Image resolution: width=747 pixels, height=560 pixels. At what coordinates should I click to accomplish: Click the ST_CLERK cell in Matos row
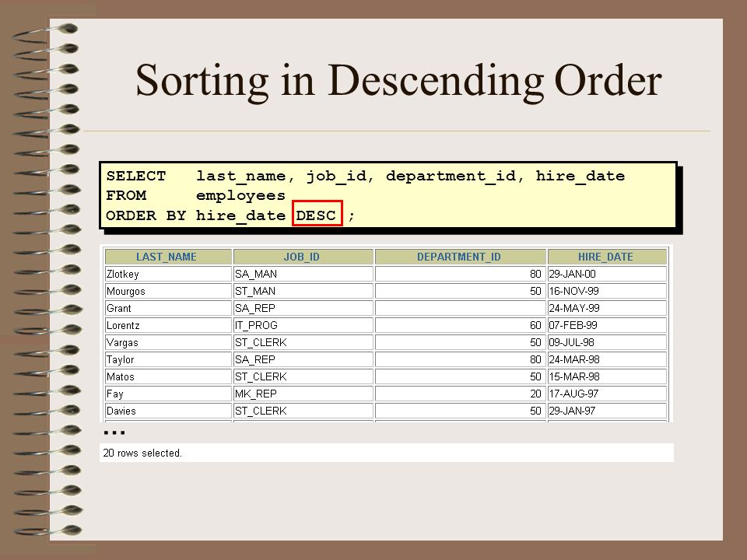(303, 376)
